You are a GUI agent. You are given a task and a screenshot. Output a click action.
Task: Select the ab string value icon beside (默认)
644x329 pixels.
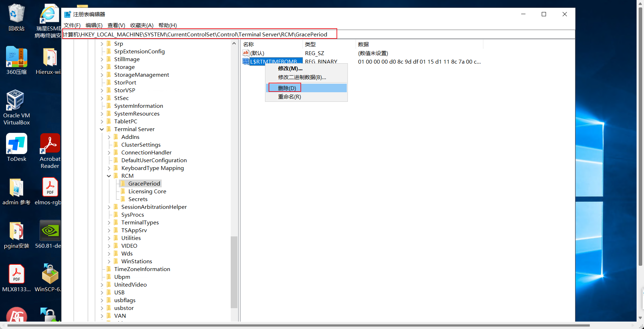tap(246, 53)
